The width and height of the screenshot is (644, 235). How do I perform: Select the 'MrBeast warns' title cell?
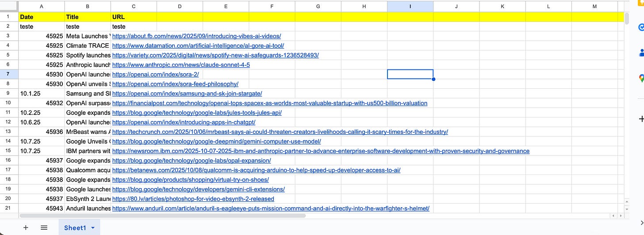88,132
